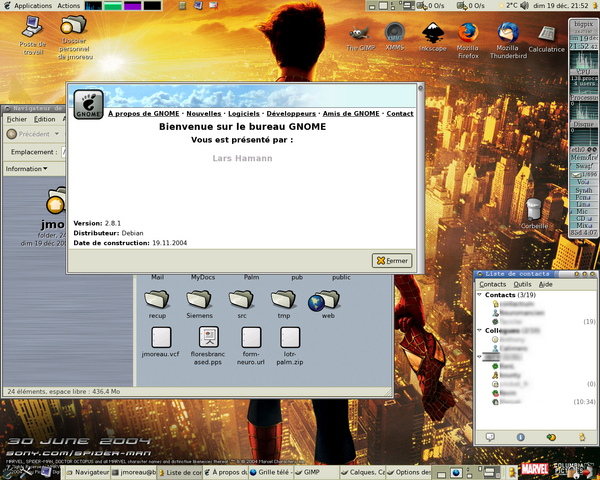Switch to Options des taskbar entry
This screenshot has height=480, width=600.
[x=409, y=473]
